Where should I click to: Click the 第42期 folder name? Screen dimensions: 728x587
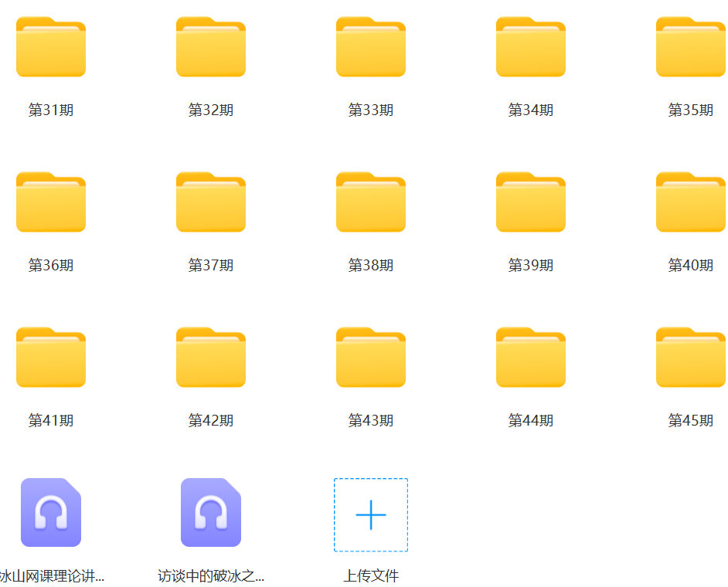point(211,420)
